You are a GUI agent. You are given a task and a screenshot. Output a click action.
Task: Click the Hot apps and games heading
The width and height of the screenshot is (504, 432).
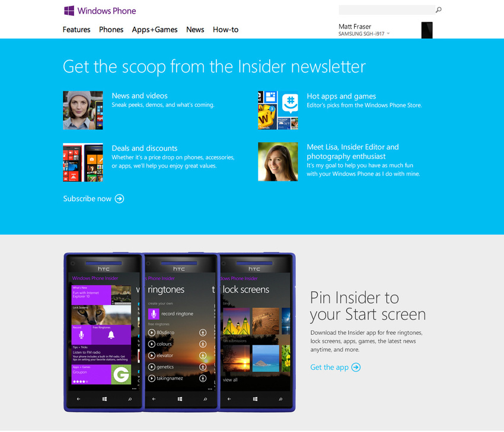pyautogui.click(x=342, y=96)
